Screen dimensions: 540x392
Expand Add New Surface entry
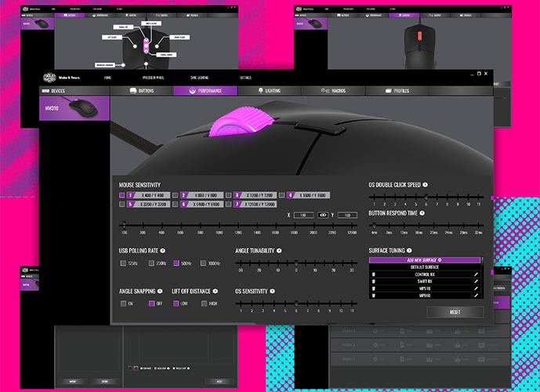click(424, 260)
